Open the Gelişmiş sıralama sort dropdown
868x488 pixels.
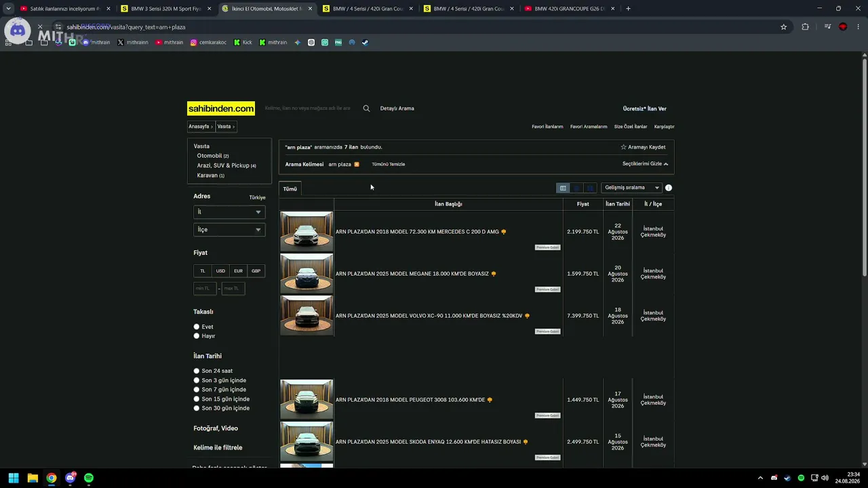point(631,188)
